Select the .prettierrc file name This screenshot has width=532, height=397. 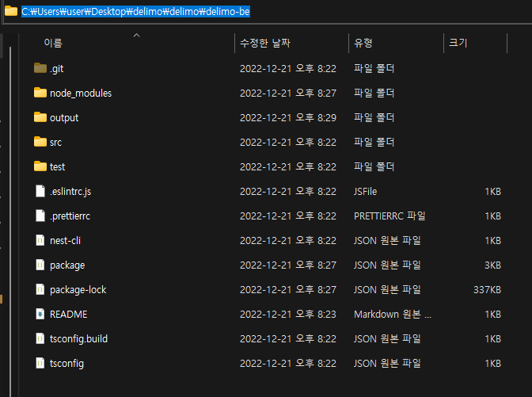coord(70,216)
